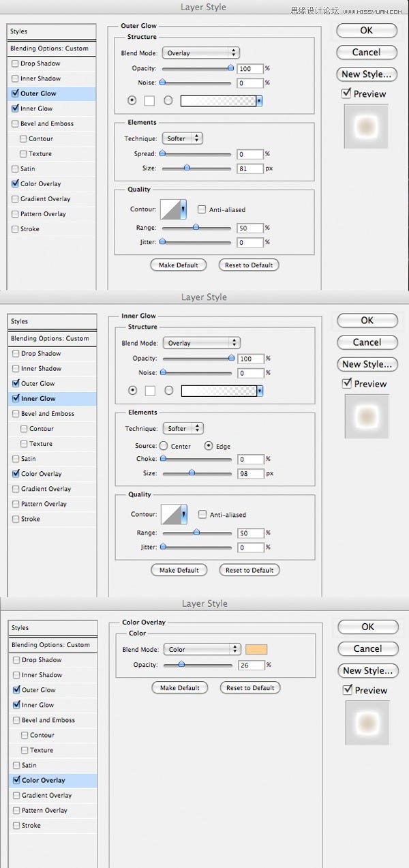This screenshot has width=409, height=868.
Task: Toggle Preview checkbox in the Outer Glow dialog
Action: pos(347,93)
